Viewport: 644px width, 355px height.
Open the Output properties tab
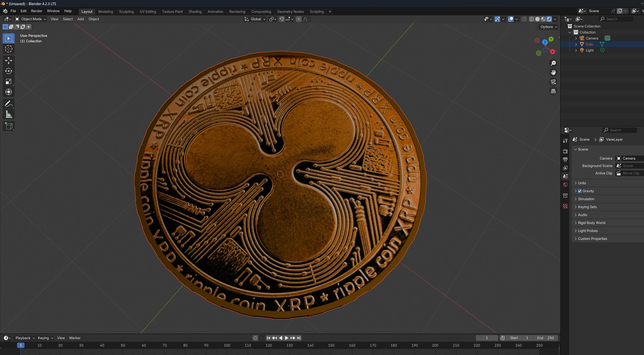tap(565, 160)
